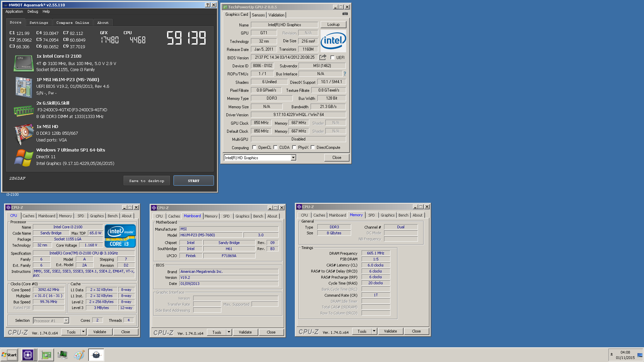Click Tools button in CPU-Z Mainboard window

point(217,332)
